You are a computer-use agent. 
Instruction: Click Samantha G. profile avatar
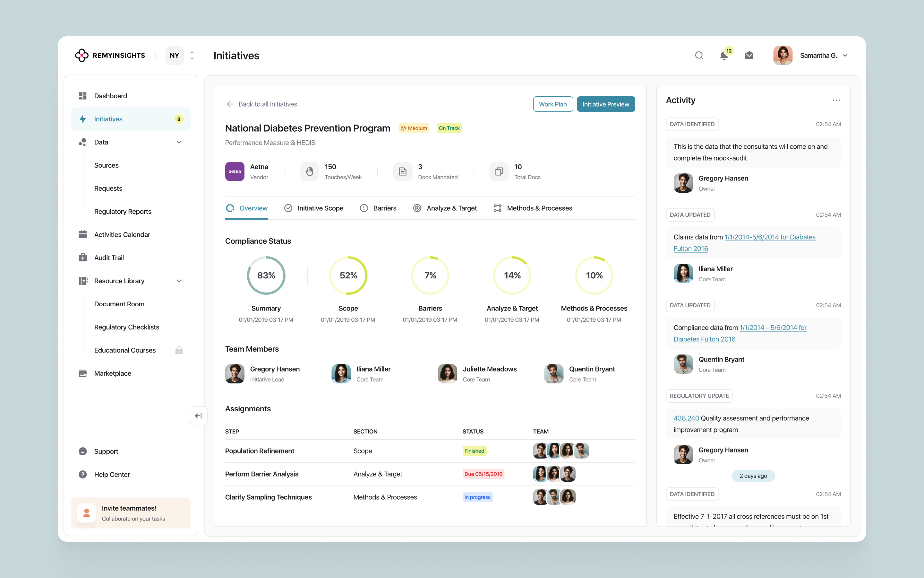(783, 56)
